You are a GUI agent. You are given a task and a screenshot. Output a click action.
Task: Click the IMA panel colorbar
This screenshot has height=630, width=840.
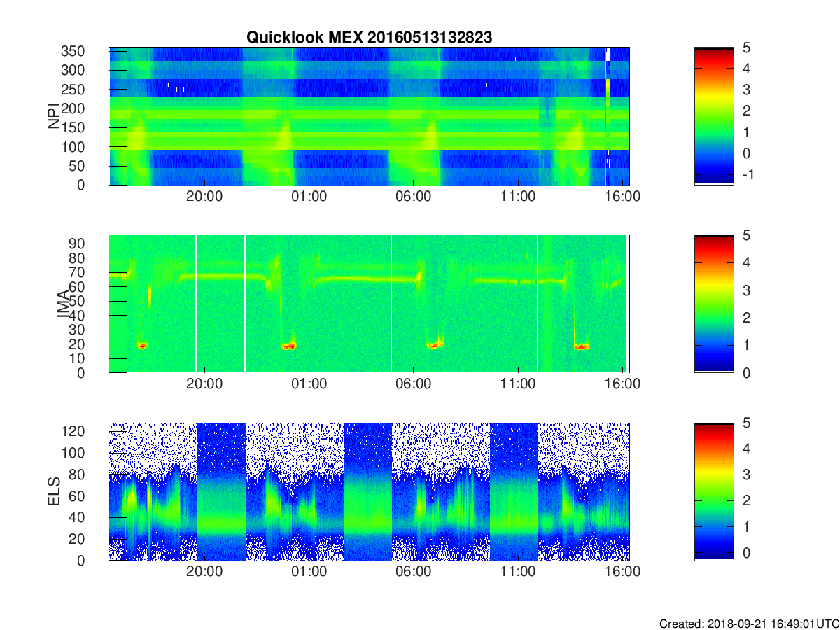tap(714, 304)
